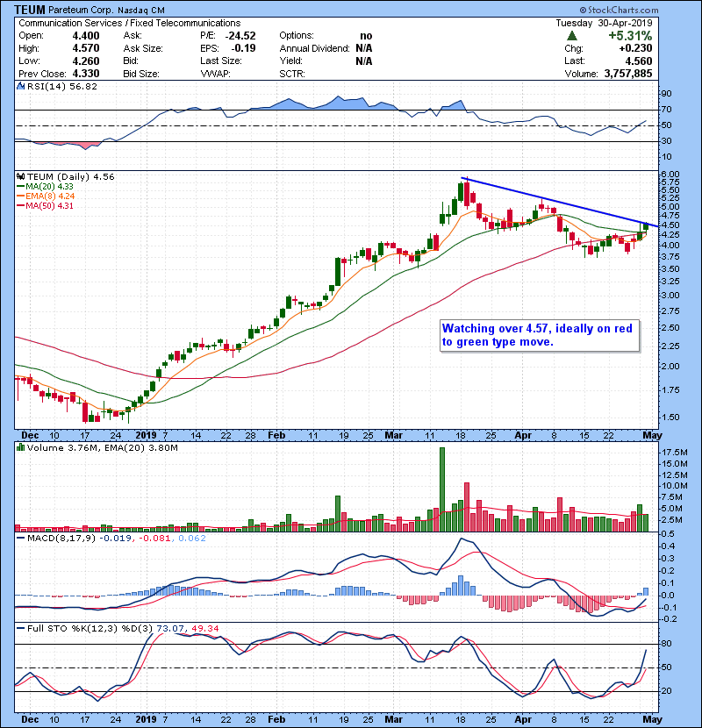Click the orange EMA(8) legend line marker
702x728 pixels.
point(21,196)
